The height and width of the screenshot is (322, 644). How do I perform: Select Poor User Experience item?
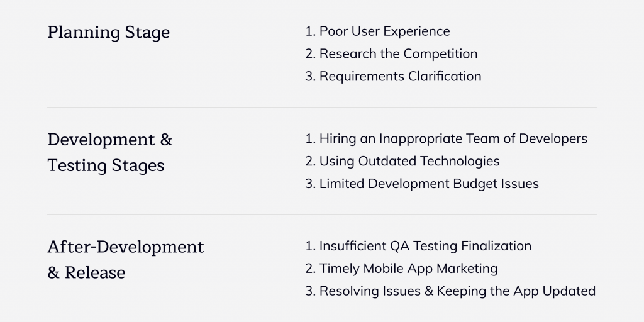pyautogui.click(x=377, y=31)
